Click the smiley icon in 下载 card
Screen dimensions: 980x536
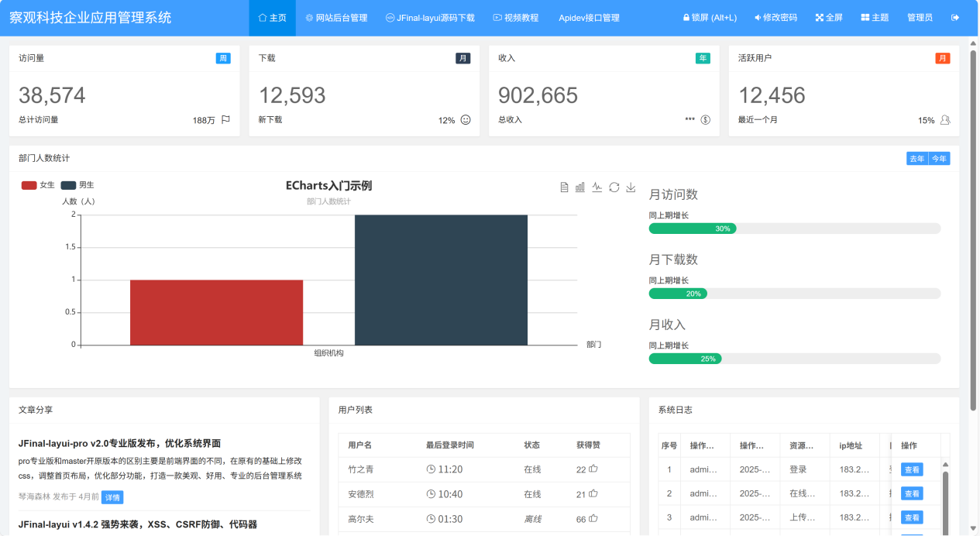click(x=466, y=120)
